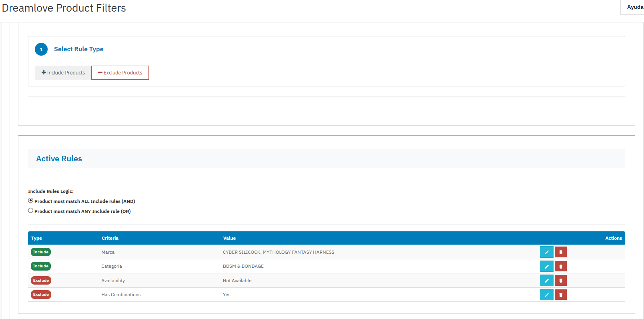Click the Exclude badge for Availability
This screenshot has width=644, height=319.
point(41,281)
